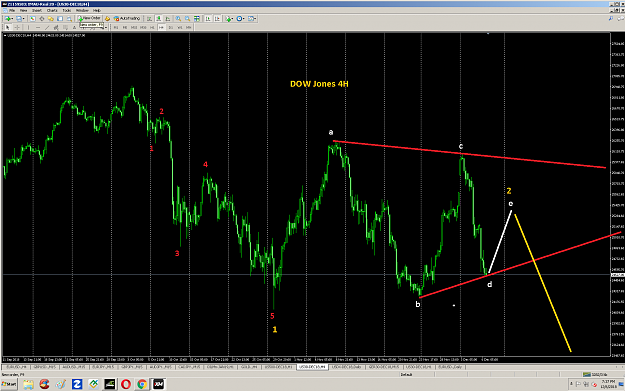Viewport: 625px width, 391px height.
Task: Zoom out on the chart
Action: click(x=187, y=18)
